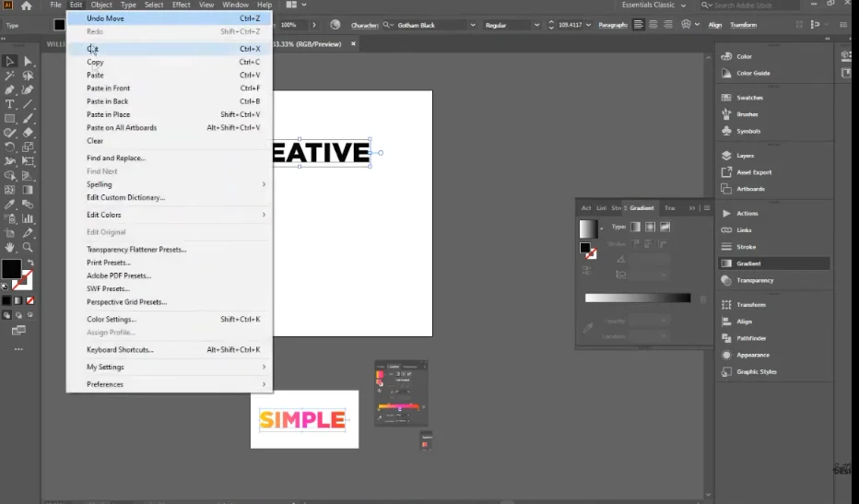
Task: Switch to Draw Normal mode
Action: tap(6, 315)
